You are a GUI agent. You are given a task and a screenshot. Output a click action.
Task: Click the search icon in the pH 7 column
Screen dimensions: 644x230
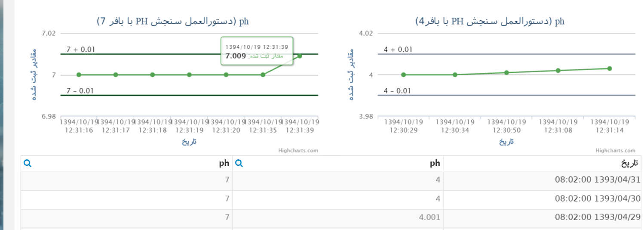pos(27,164)
